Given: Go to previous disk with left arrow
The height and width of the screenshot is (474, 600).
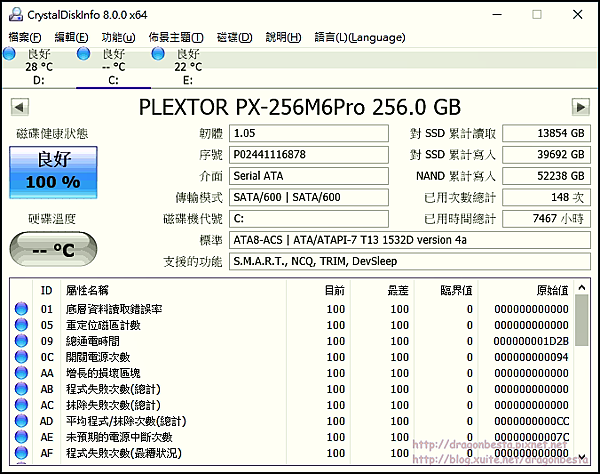Looking at the screenshot, I should [20, 107].
